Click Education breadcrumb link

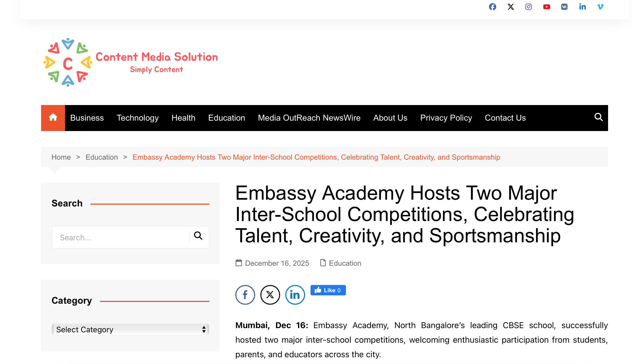[x=101, y=157]
